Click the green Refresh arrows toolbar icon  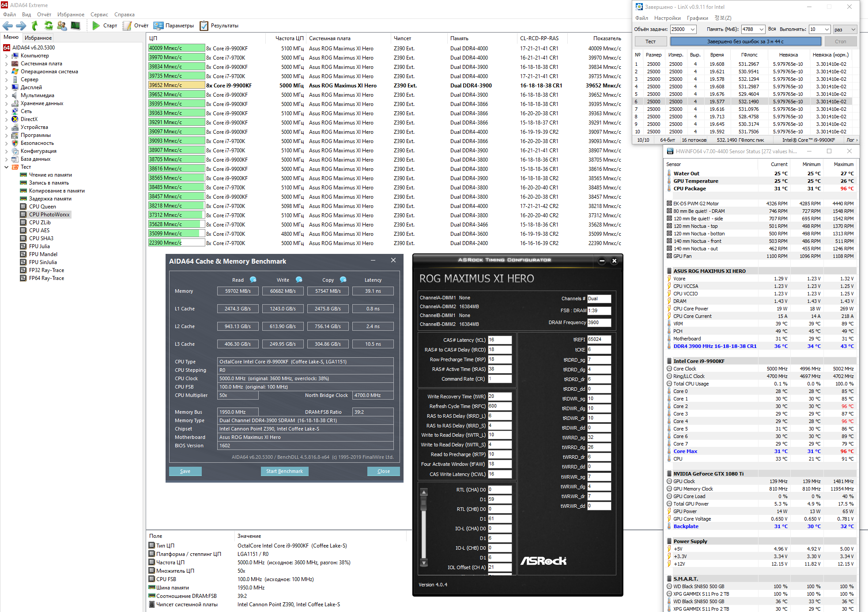(x=49, y=26)
